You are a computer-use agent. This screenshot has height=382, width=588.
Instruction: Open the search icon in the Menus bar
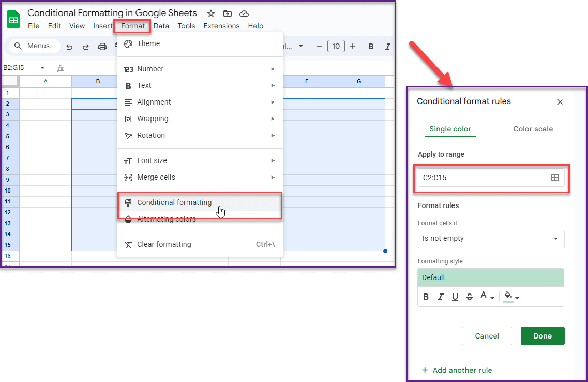pos(17,46)
